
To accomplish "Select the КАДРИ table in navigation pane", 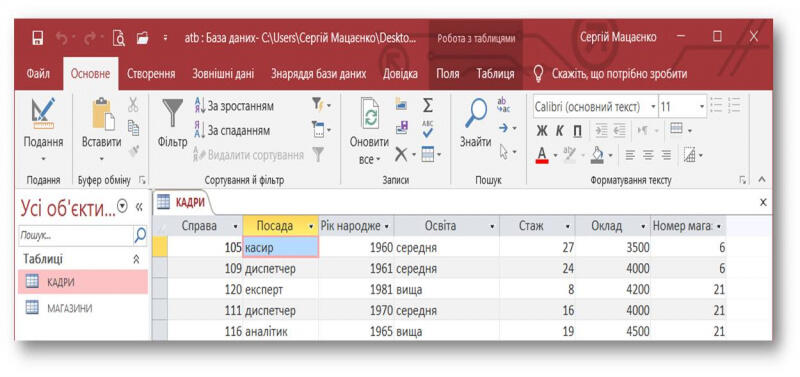I will coord(83,282).
